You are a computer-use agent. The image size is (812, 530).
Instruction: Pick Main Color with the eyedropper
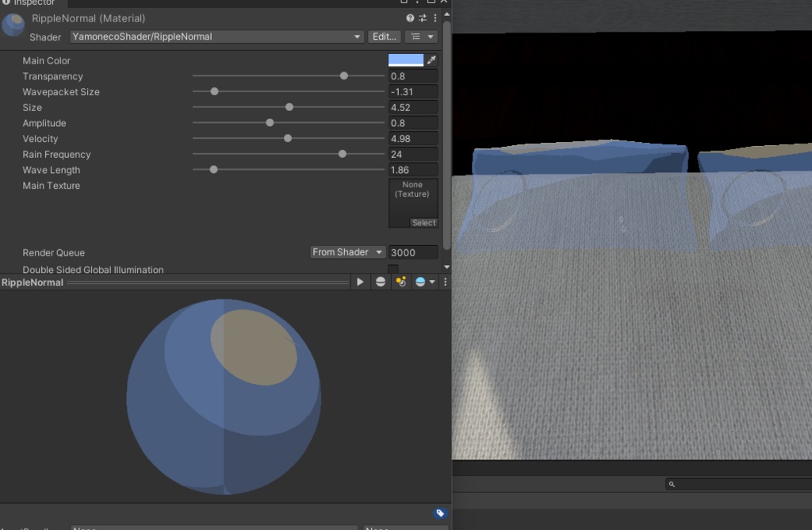(431, 60)
